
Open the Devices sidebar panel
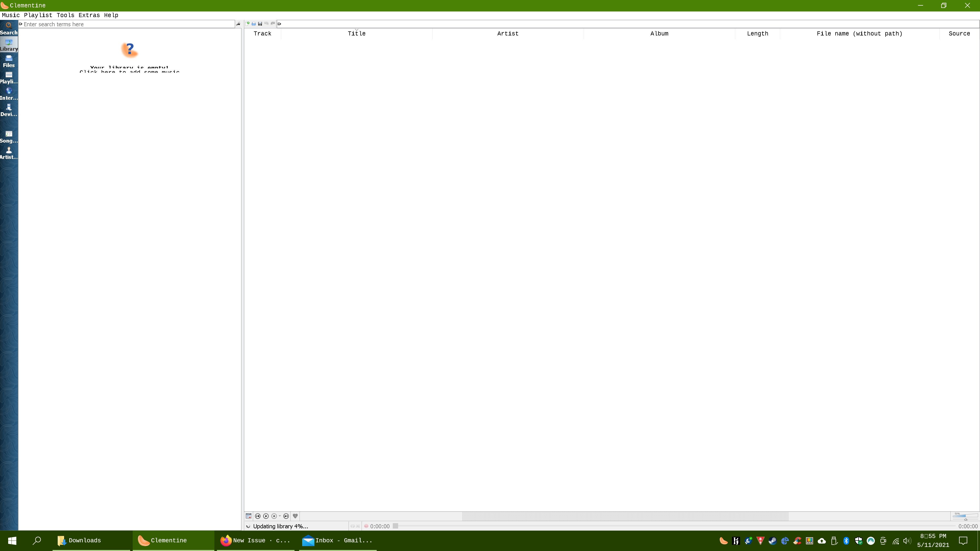8,110
